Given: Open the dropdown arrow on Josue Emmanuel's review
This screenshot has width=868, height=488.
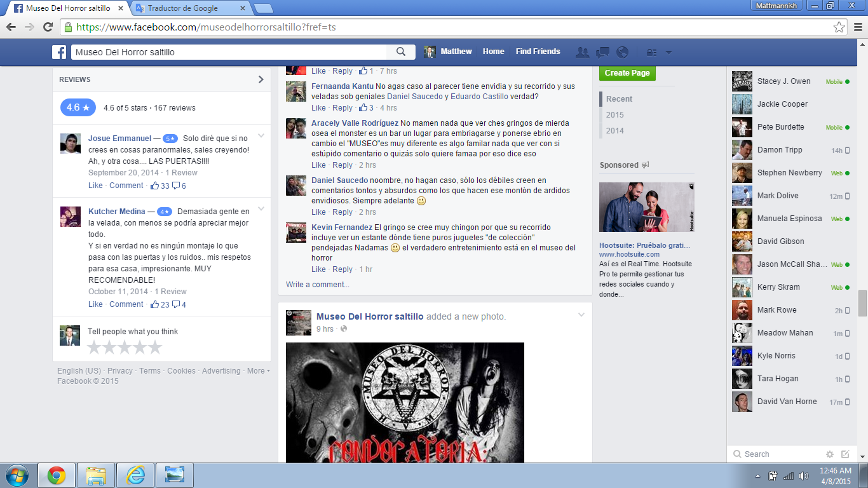Looking at the screenshot, I should click(x=261, y=136).
